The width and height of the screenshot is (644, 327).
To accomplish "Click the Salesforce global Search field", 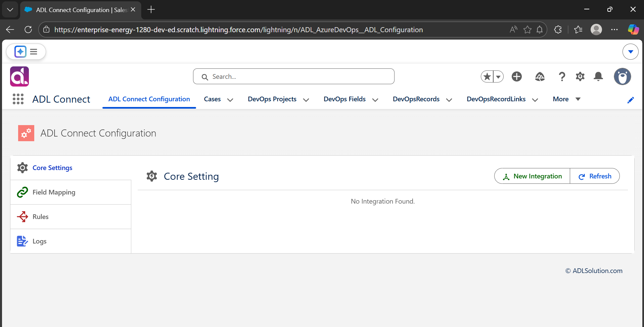I will point(294,76).
